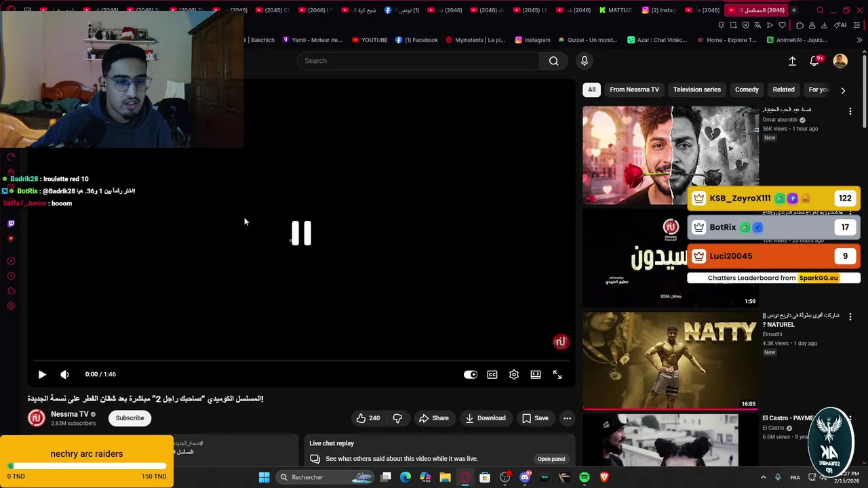Screen dimensions: 868x488
Task: Turn on closed captions
Action: (492, 374)
